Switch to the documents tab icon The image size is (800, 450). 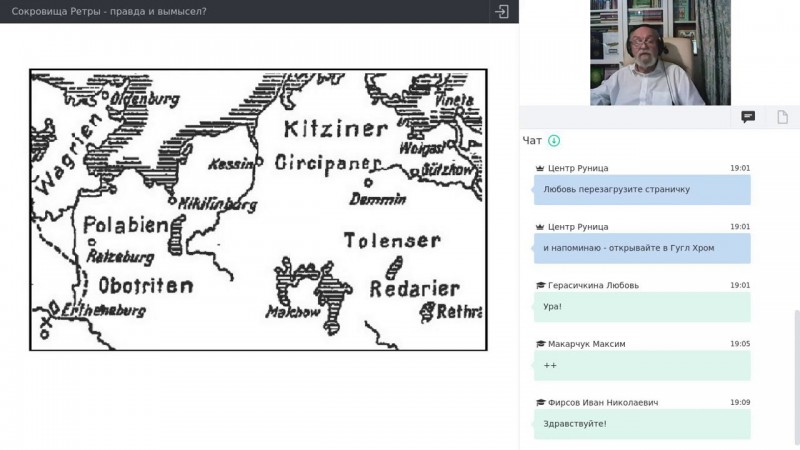(783, 117)
